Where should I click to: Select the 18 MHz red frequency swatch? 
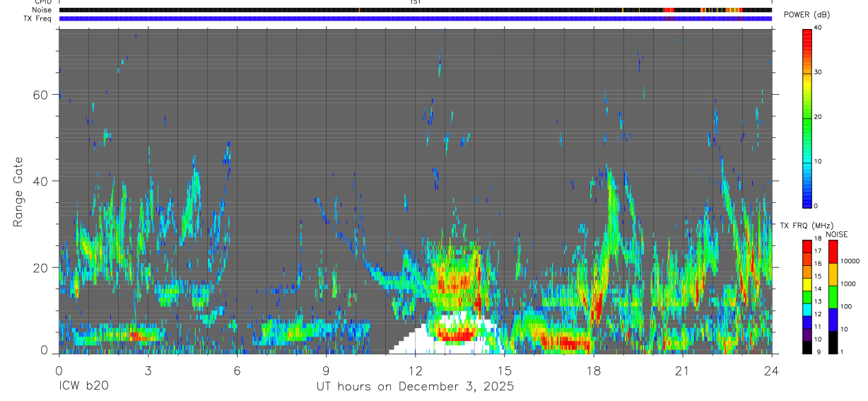(807, 244)
